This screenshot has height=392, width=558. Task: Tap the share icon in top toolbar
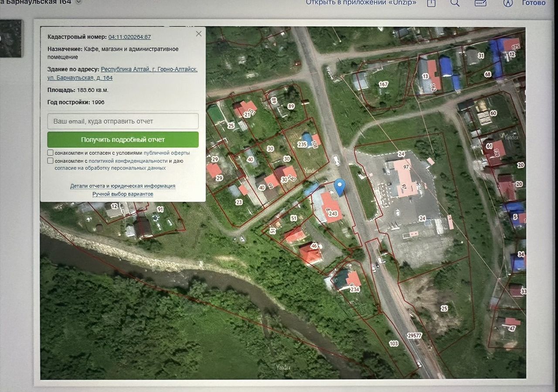(x=431, y=3)
